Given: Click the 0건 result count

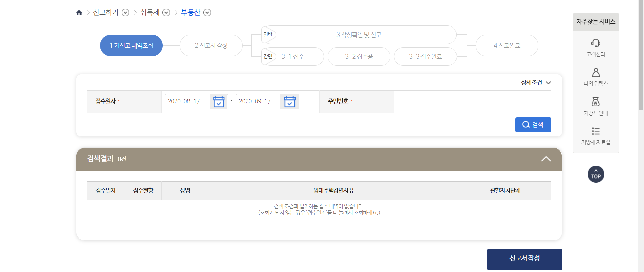Looking at the screenshot, I should [x=122, y=159].
